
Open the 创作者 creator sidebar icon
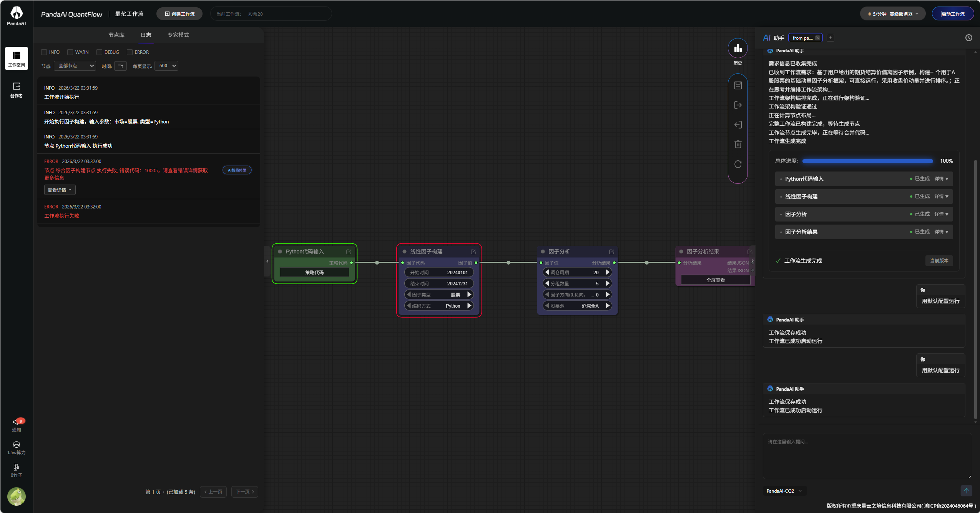[x=17, y=90]
